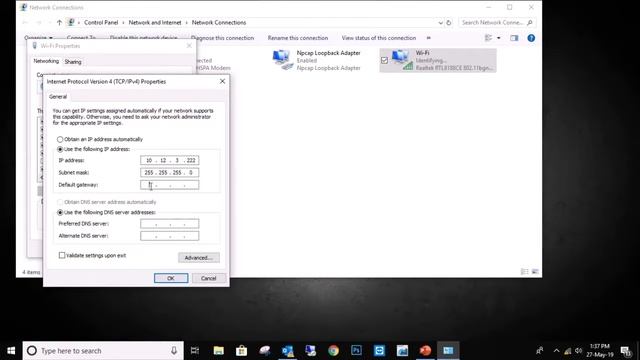Viewport: 640px width, 360px height.
Task: Cancel the IPv4 properties dialog
Action: click(209, 278)
